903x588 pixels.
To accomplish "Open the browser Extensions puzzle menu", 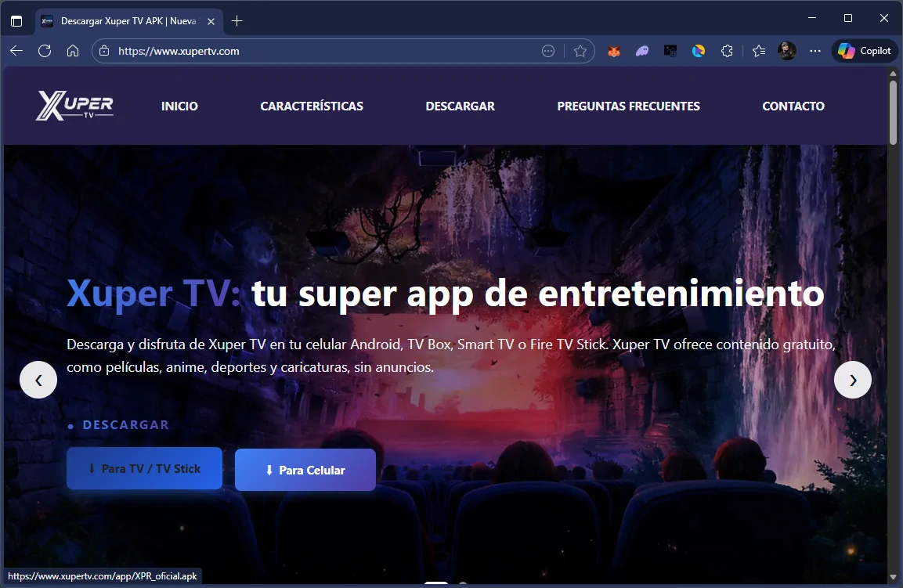I will (x=727, y=50).
